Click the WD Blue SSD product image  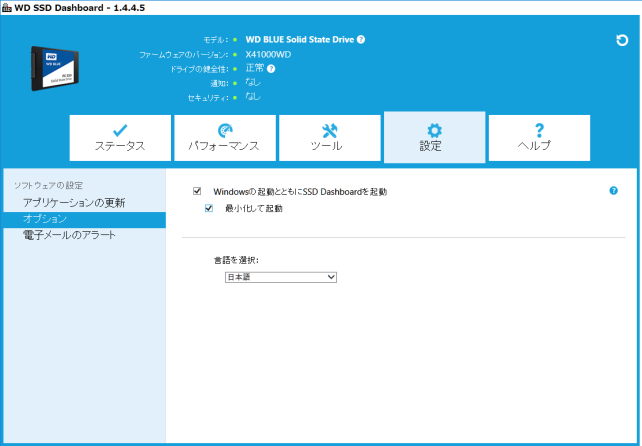pos(64,67)
